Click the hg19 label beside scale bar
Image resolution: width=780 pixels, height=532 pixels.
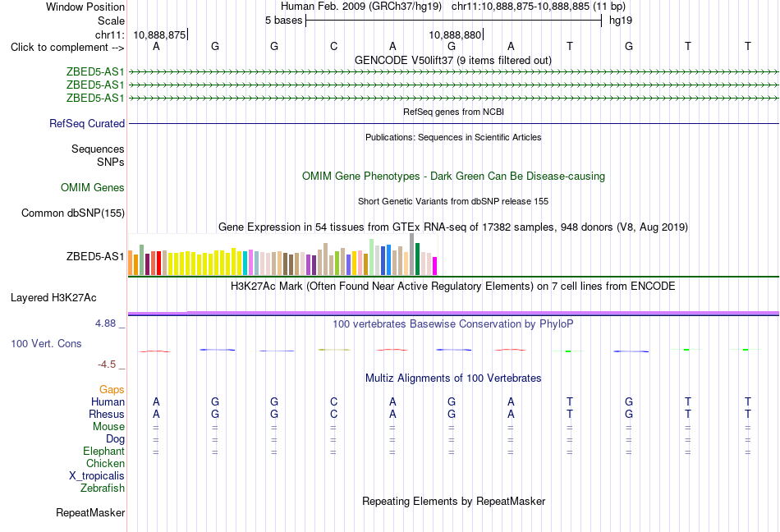point(621,21)
